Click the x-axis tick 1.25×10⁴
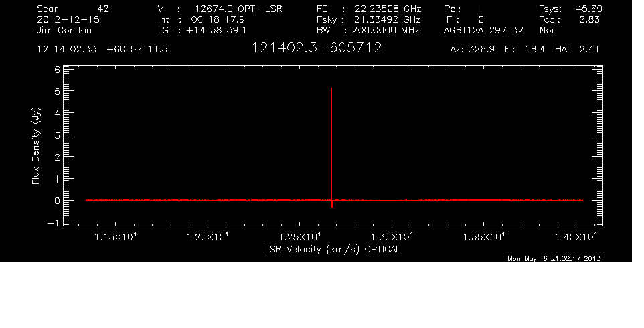This screenshot has width=644, height=328. point(300,237)
